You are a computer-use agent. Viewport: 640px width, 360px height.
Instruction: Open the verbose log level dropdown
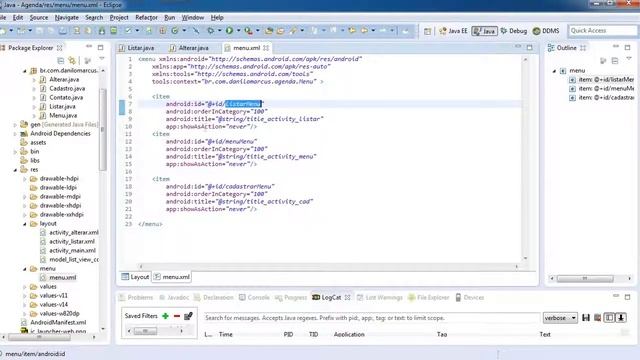point(560,318)
